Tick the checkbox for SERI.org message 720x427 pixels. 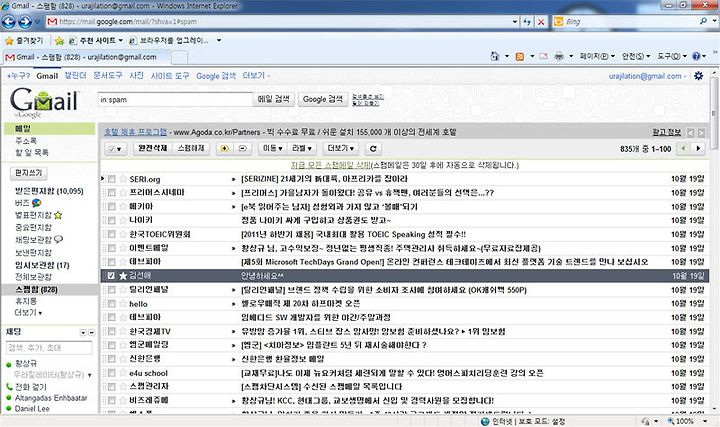point(111,179)
